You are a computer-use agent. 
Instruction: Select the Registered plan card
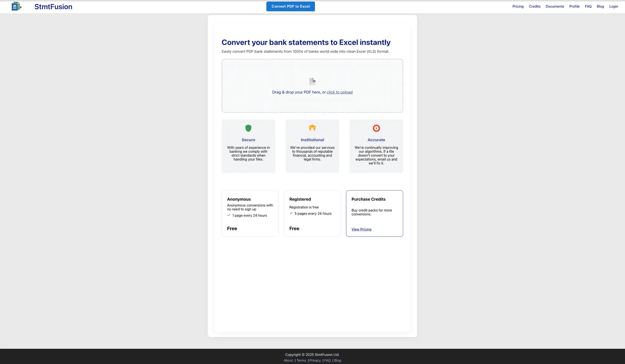(x=312, y=213)
